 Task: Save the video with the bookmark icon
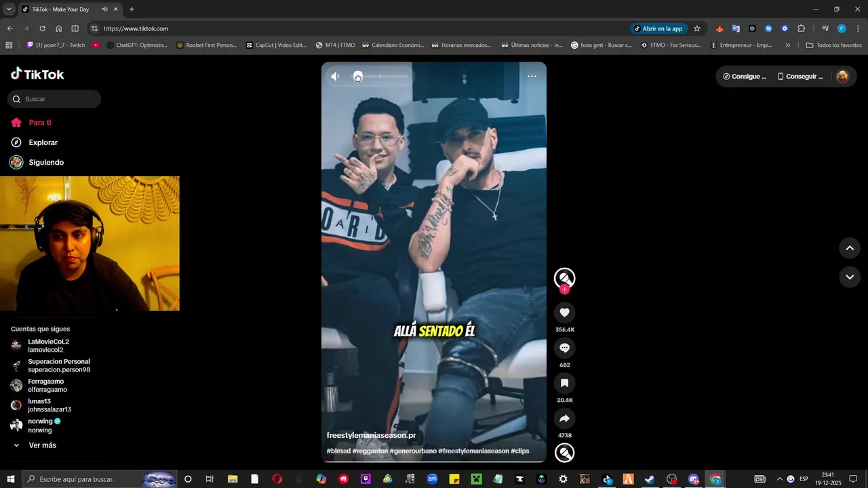[x=564, y=383]
